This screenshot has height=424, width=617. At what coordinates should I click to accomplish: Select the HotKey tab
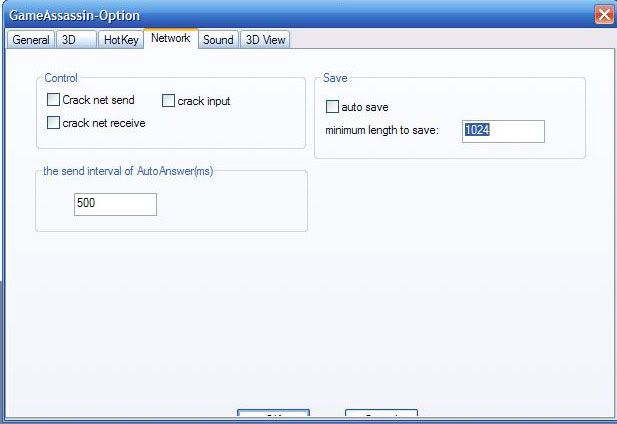click(121, 40)
